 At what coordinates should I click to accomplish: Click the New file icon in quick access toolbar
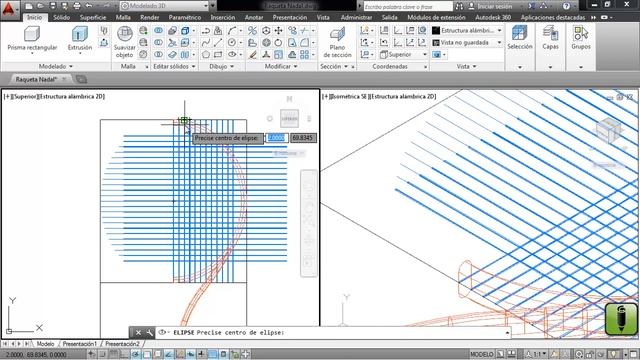click(x=29, y=6)
